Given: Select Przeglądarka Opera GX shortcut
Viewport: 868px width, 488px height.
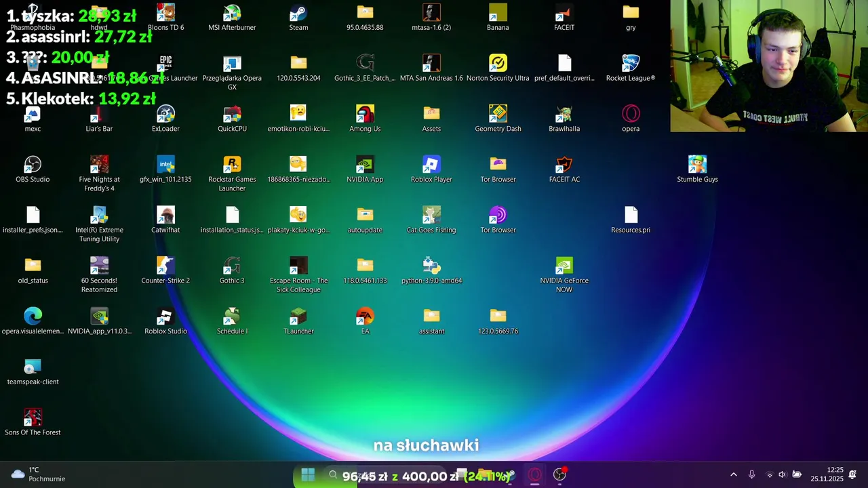Looking at the screenshot, I should click(x=232, y=73).
